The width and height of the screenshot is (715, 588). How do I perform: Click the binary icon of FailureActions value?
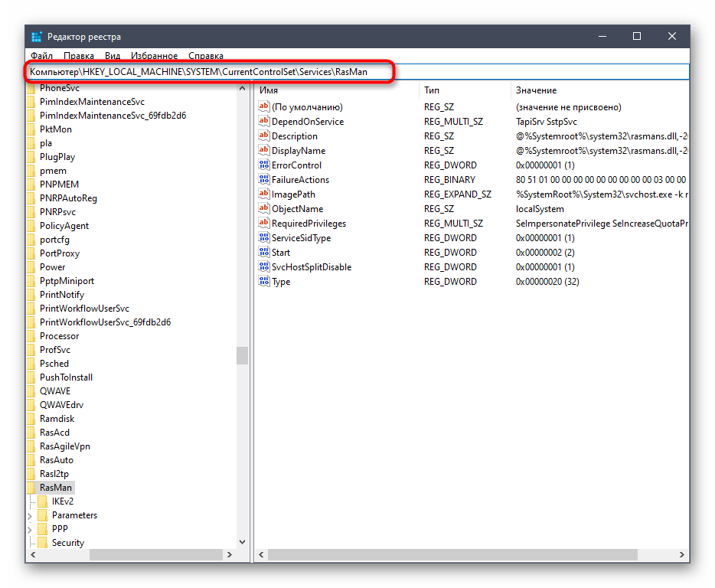pyautogui.click(x=264, y=180)
